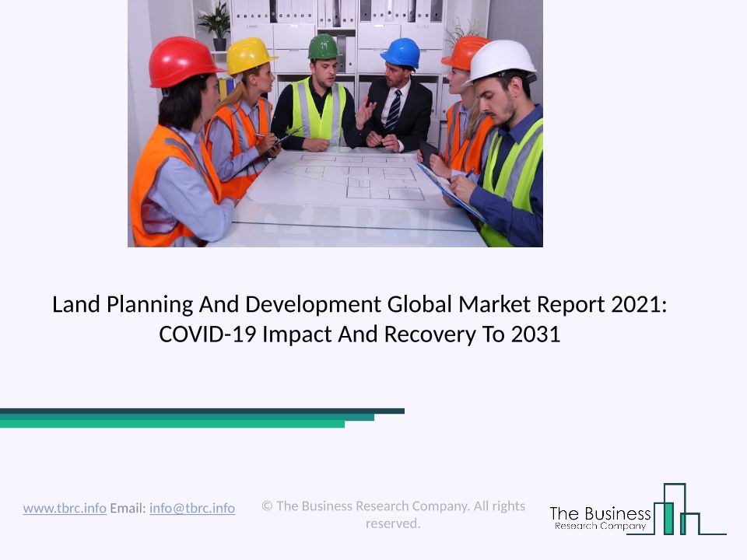Click the dark teal decorative bar
The height and width of the screenshot is (560, 747).
click(x=202, y=411)
